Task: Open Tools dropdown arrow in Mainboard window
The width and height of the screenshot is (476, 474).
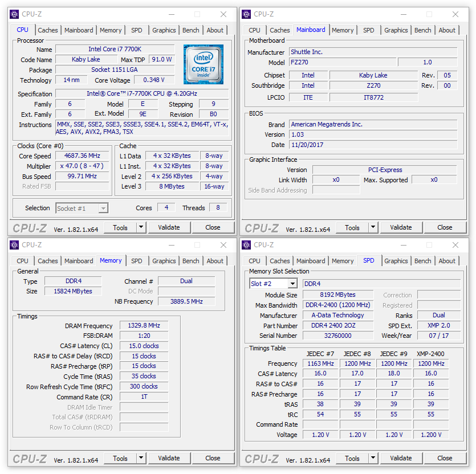Action: (x=373, y=227)
